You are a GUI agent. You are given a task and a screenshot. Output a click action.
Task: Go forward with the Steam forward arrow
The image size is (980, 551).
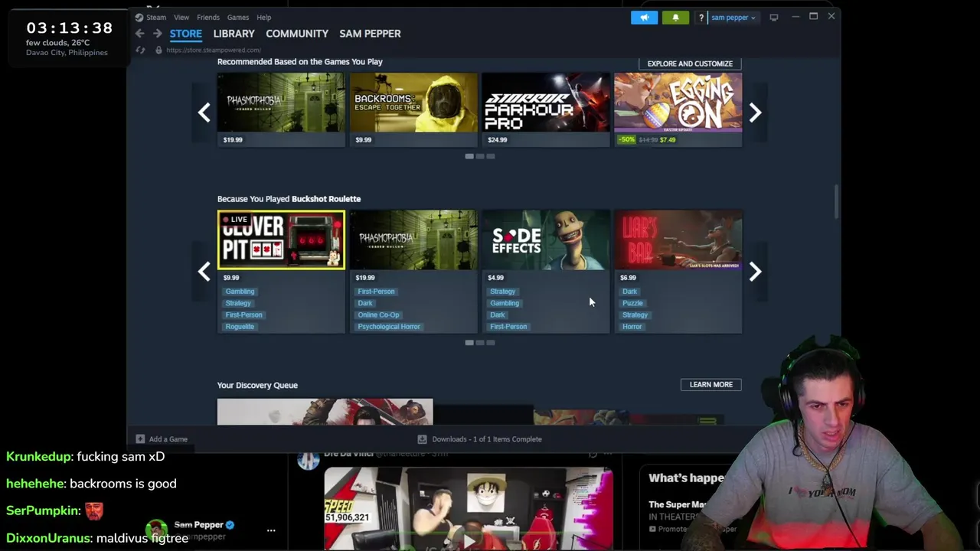157,34
